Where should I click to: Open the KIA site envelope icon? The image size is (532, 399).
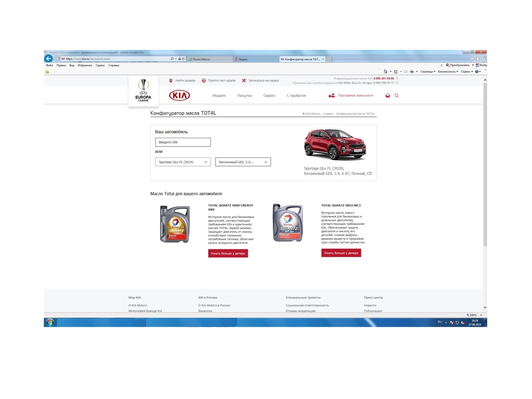(388, 96)
